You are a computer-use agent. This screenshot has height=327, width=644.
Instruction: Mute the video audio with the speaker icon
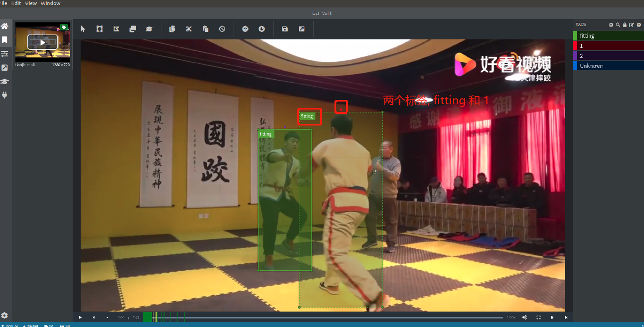[x=525, y=317]
